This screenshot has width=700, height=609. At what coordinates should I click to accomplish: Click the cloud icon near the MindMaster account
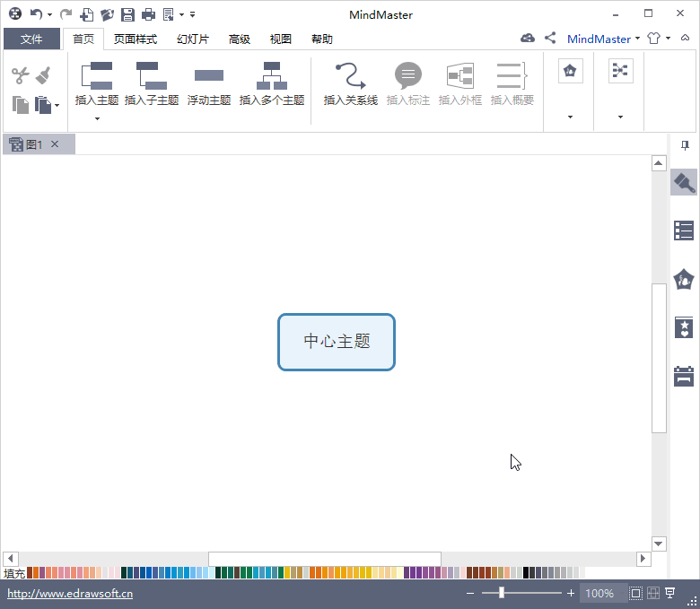coord(527,39)
